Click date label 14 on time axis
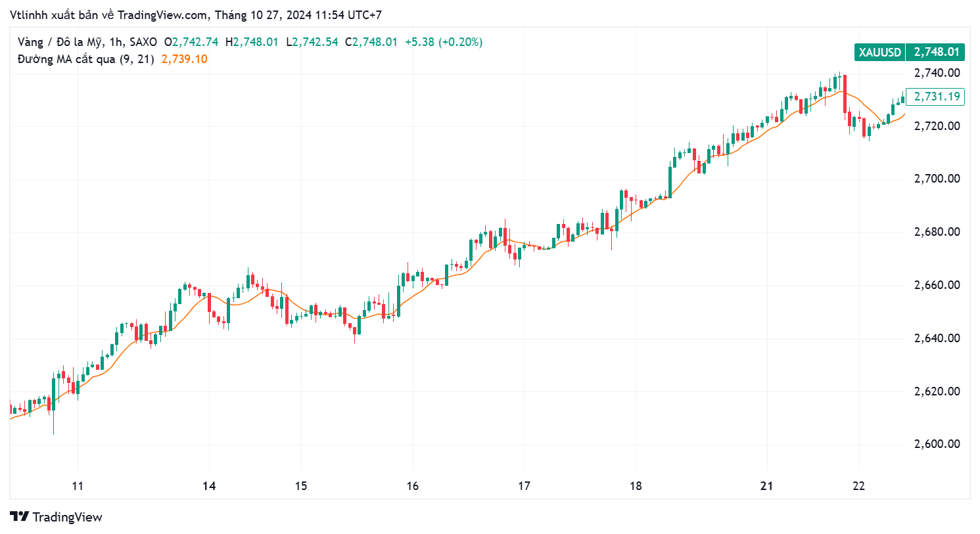Screen dimensions: 980x534 [209, 486]
